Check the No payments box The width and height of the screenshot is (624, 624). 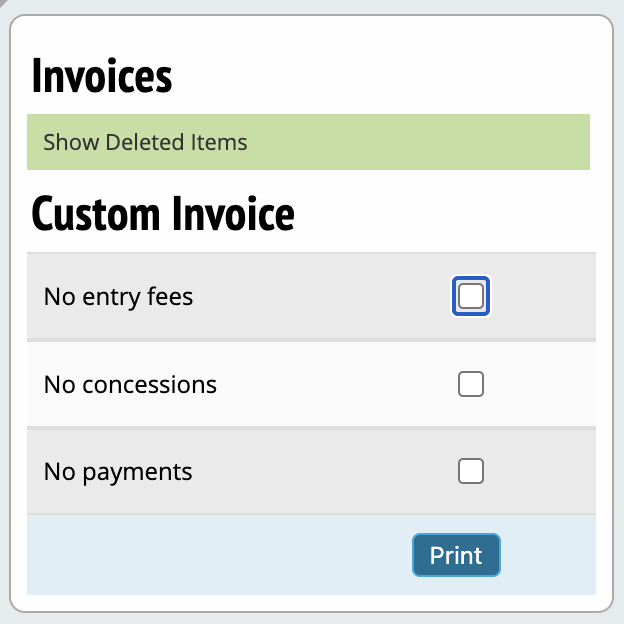[470, 471]
